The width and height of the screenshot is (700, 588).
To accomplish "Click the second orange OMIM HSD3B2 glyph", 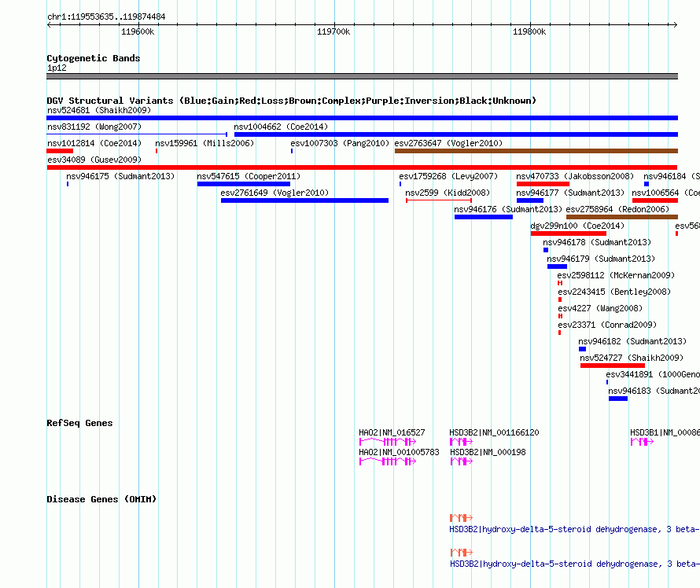I will (461, 553).
